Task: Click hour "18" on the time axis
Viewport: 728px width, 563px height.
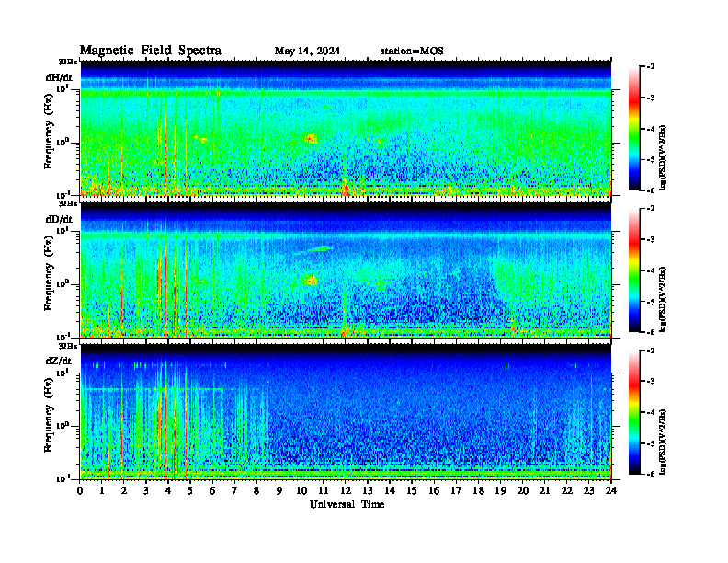Action: [478, 491]
